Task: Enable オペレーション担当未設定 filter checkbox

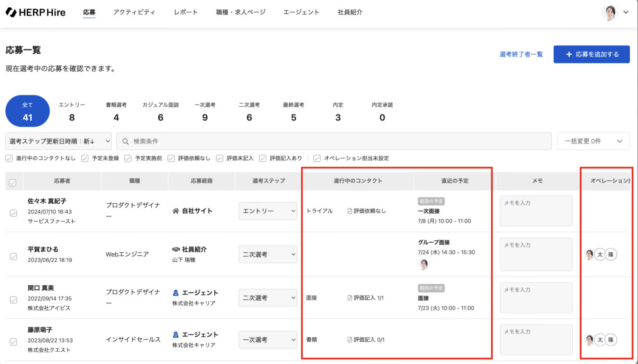Action: pos(317,158)
